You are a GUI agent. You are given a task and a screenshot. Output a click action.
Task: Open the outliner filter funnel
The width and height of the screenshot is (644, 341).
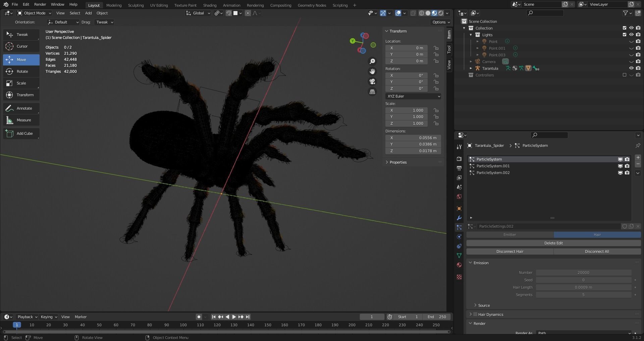626,13
